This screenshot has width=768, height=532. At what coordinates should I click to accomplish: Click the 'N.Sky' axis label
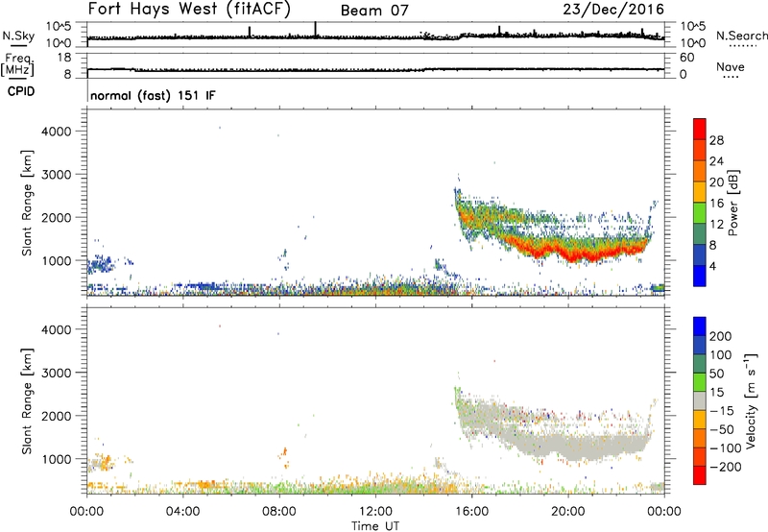(18, 36)
